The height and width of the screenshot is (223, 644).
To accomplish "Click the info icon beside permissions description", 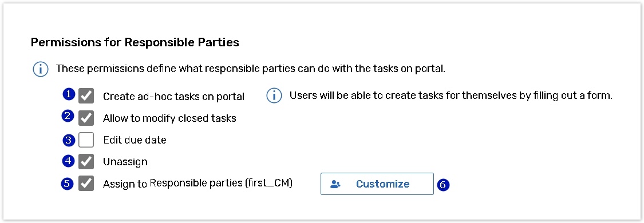I will tap(40, 69).
